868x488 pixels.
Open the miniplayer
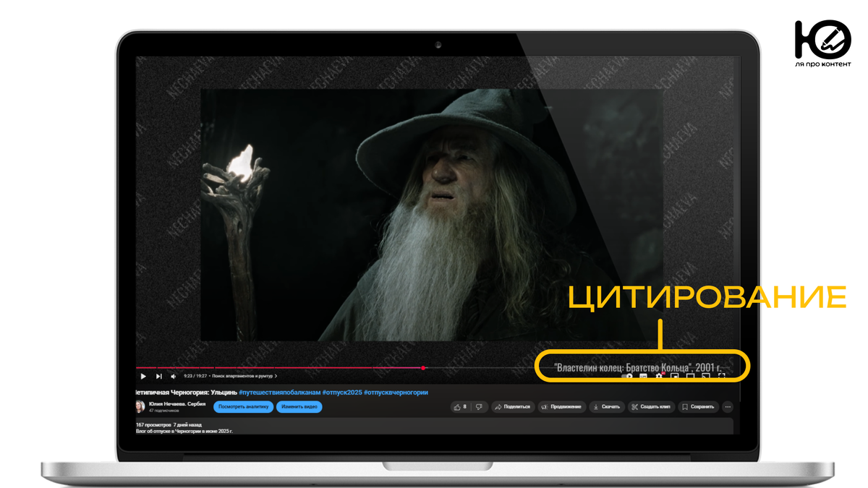[x=675, y=376]
